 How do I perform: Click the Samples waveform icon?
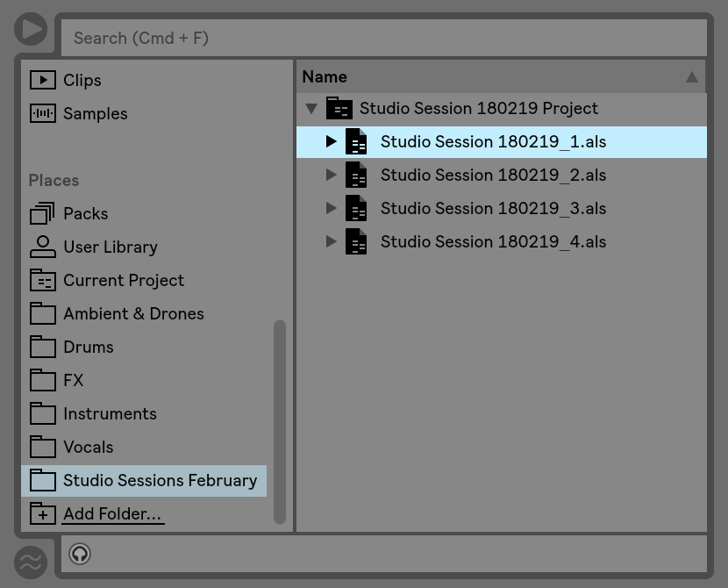(42, 113)
